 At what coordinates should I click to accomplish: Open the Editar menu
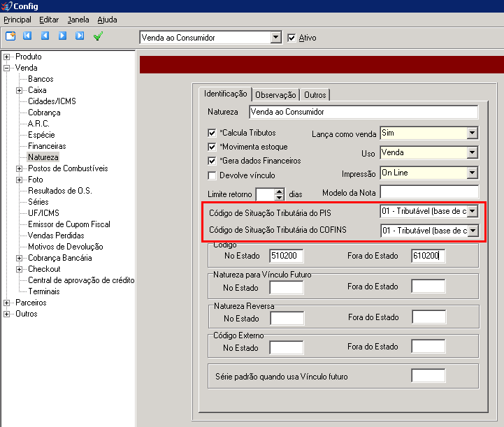[x=49, y=20]
